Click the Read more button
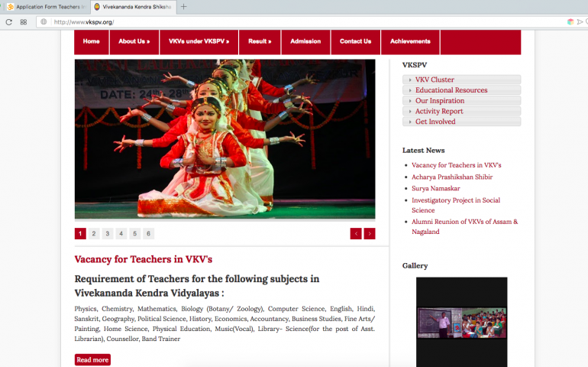This screenshot has width=588, height=367. [x=92, y=360]
